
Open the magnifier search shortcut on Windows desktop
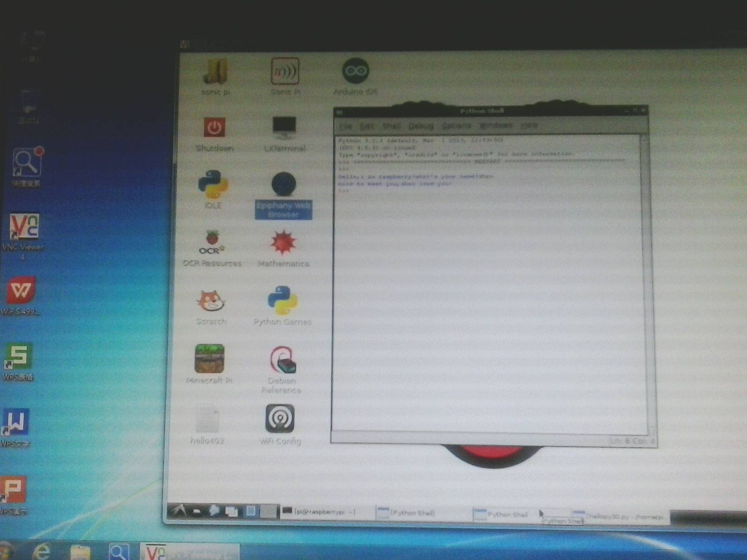(x=27, y=162)
